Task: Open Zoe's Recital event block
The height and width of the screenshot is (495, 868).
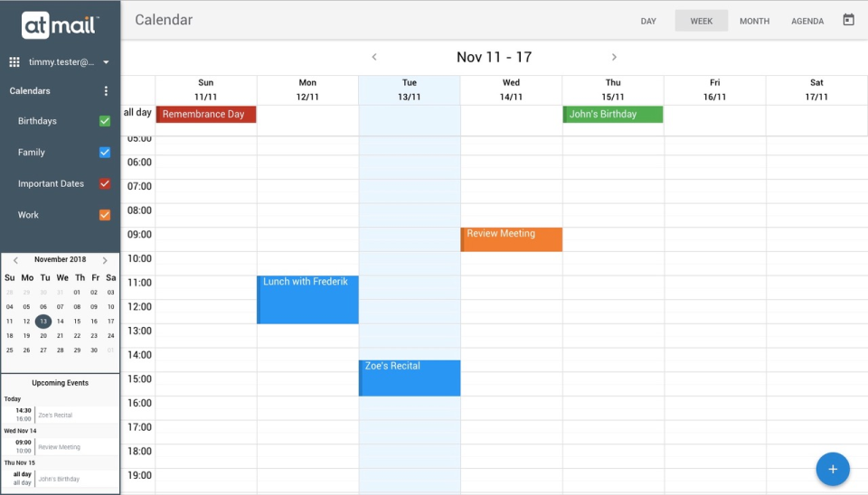Action: point(410,378)
